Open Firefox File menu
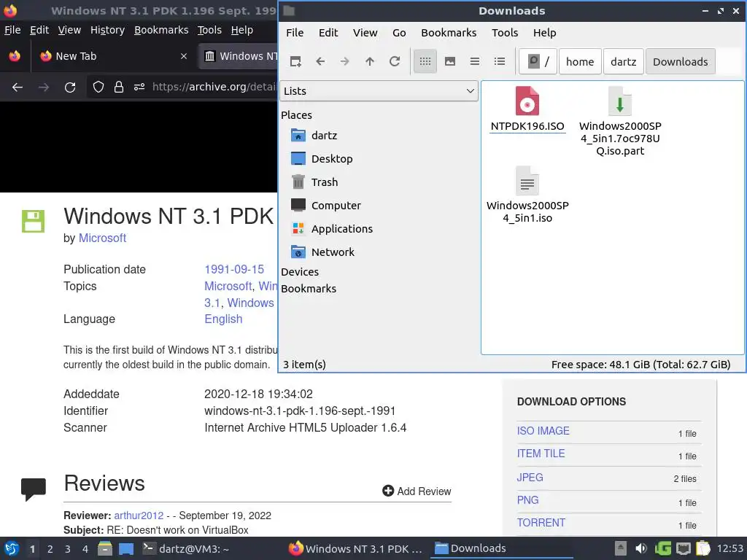Viewport: 747px width, 560px height. coord(12,30)
